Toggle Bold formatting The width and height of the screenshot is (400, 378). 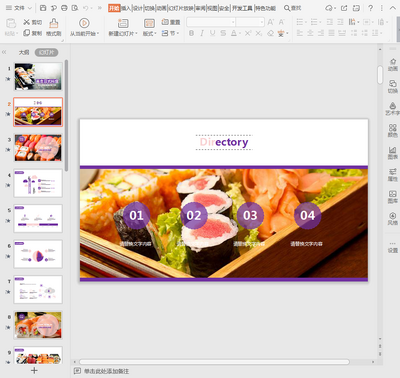tap(191, 33)
